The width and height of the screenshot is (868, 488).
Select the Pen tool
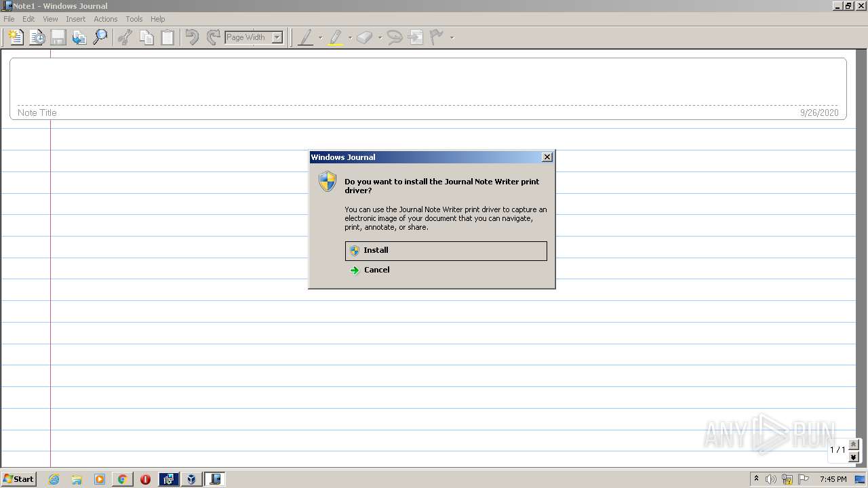(306, 37)
